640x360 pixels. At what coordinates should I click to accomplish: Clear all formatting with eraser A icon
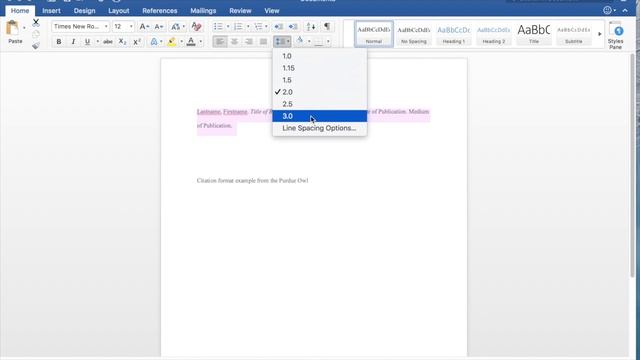pos(196,27)
